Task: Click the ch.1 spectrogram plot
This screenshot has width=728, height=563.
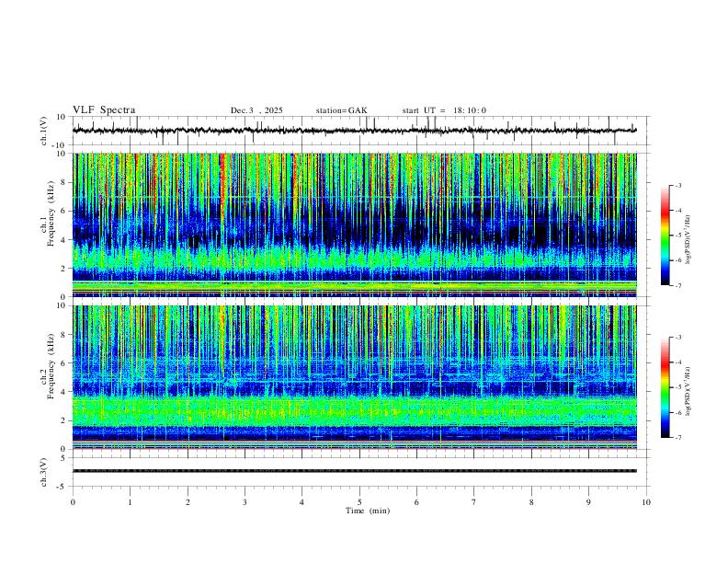Action: [354, 224]
